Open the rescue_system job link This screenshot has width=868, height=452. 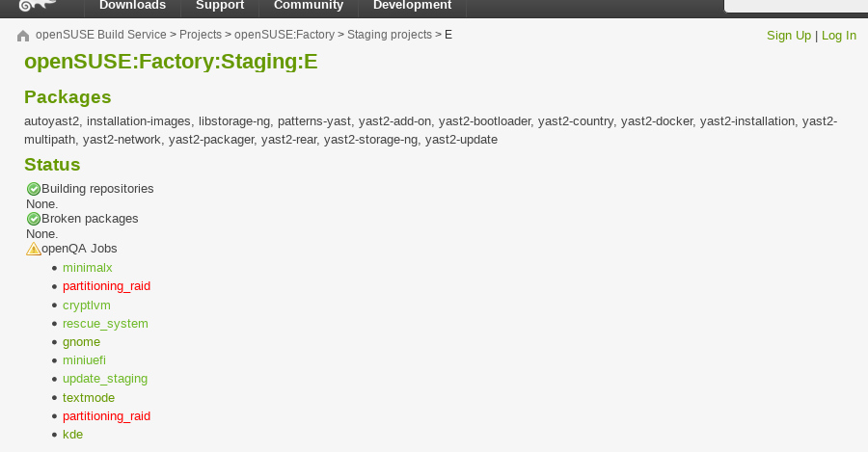[105, 324]
